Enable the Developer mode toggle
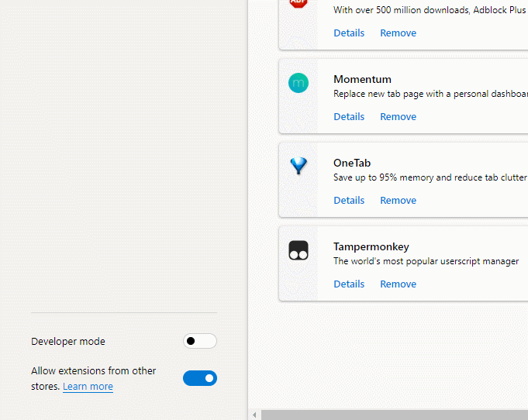 click(x=200, y=341)
